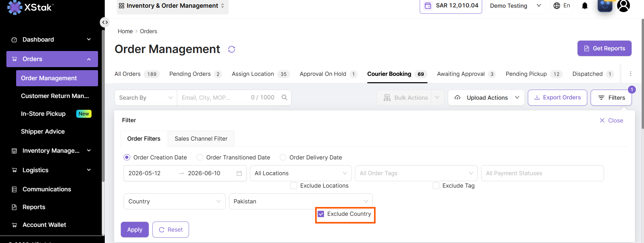Screen dimensions: 644x243
Task: Enable the Exclude Locations checkbox
Action: pos(294,186)
